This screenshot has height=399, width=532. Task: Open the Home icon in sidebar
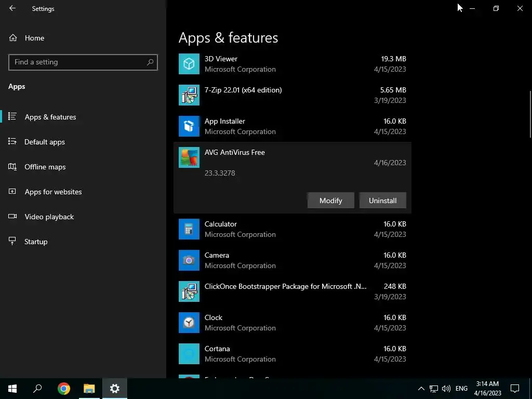(x=13, y=37)
